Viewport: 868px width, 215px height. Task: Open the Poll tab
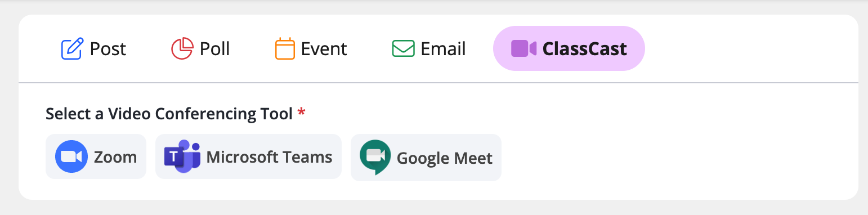tap(200, 48)
